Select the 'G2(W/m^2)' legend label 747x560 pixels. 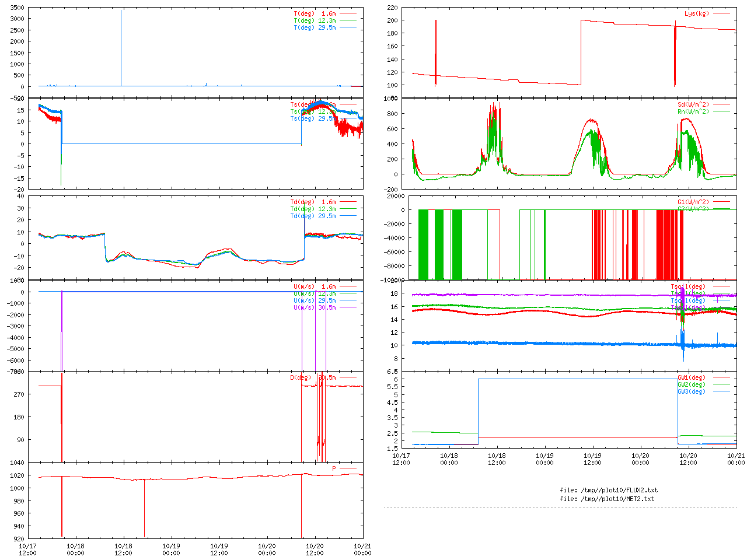click(693, 209)
